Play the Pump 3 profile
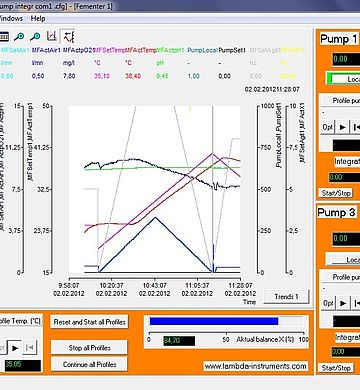 342,303
